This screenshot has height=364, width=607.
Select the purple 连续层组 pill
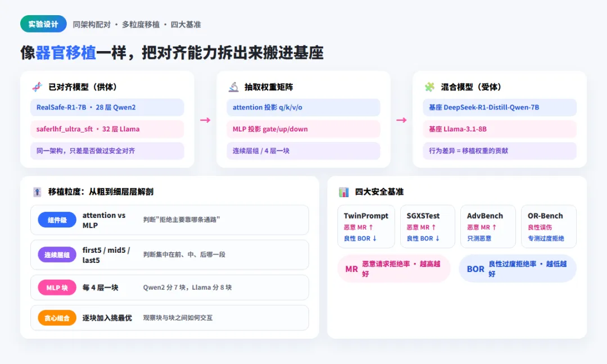click(57, 255)
